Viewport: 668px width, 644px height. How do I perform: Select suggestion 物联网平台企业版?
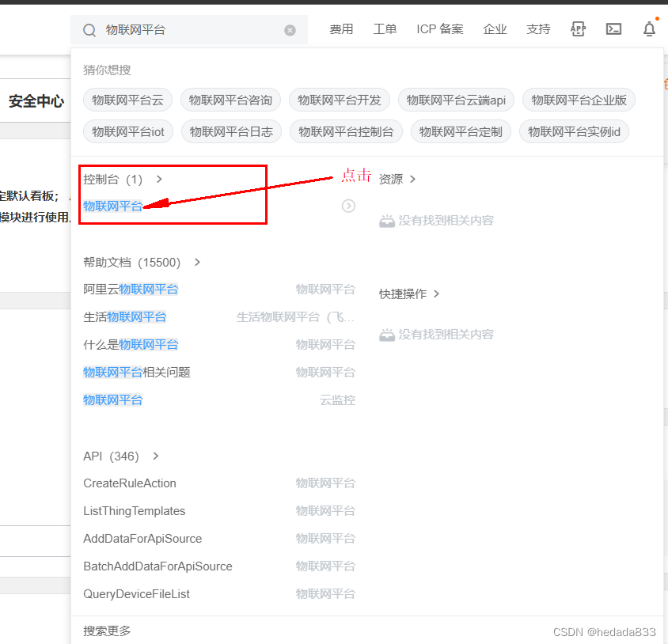click(x=579, y=100)
